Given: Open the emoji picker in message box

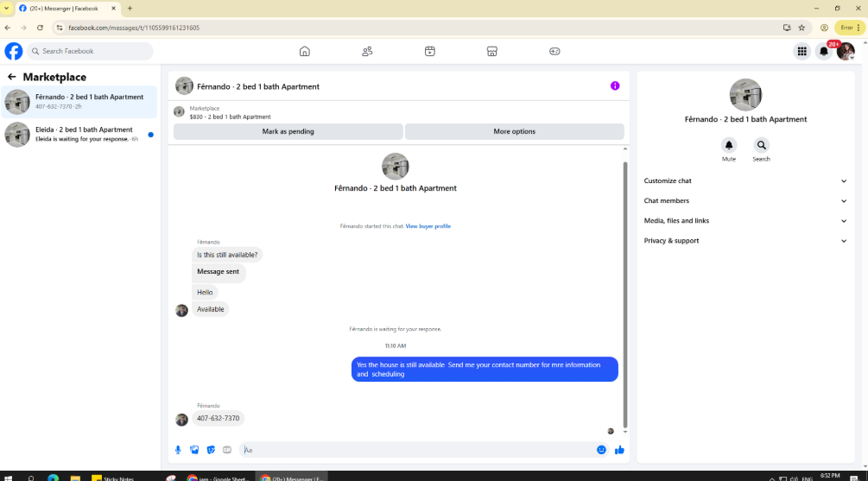Looking at the screenshot, I should point(601,450).
